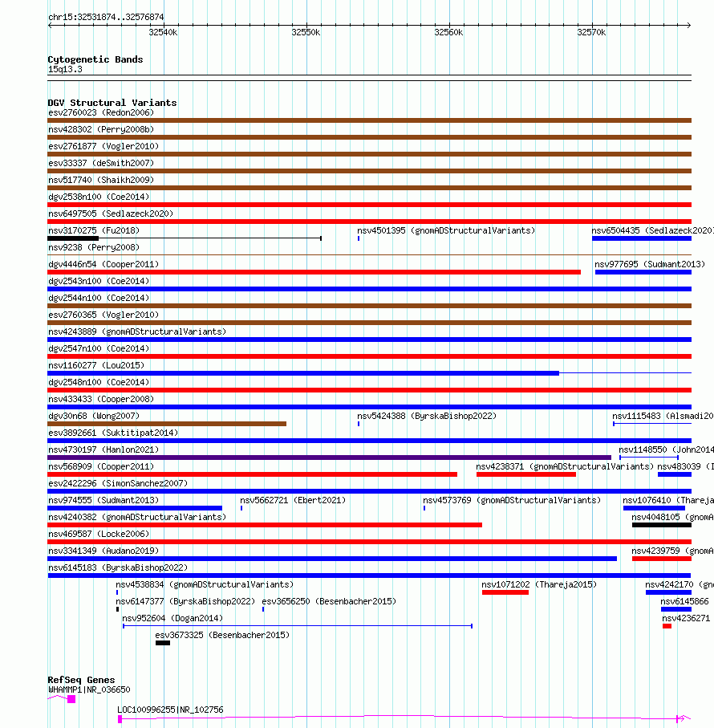This screenshot has height=728, width=714.
Task: Click the nsv4538834 gnomAD marker
Action: 117,592
